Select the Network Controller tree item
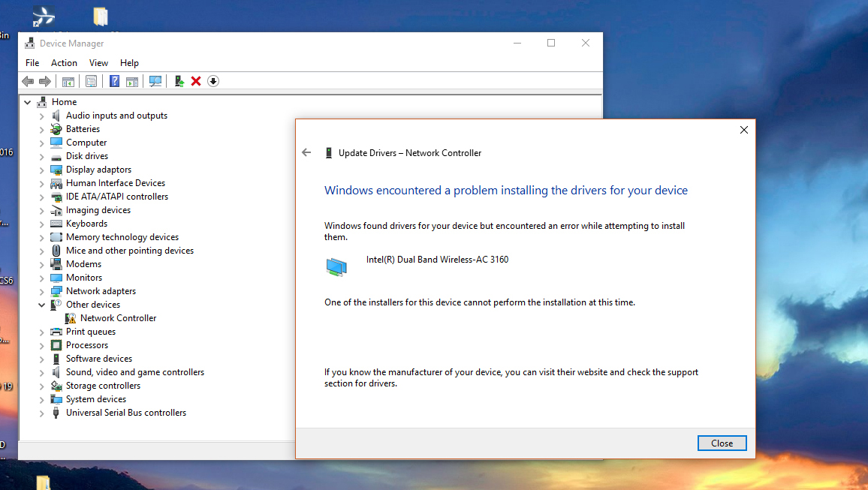 coord(118,318)
